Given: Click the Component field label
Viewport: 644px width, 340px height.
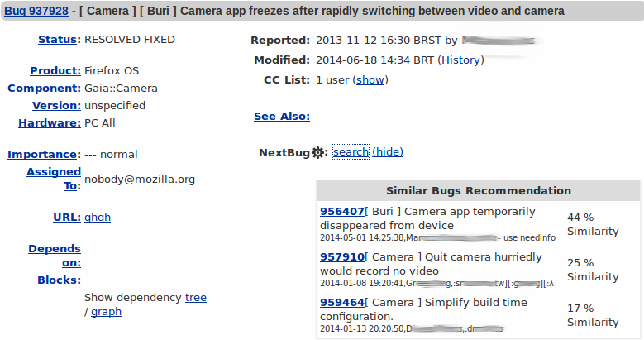Looking at the screenshot, I should tap(45, 89).
